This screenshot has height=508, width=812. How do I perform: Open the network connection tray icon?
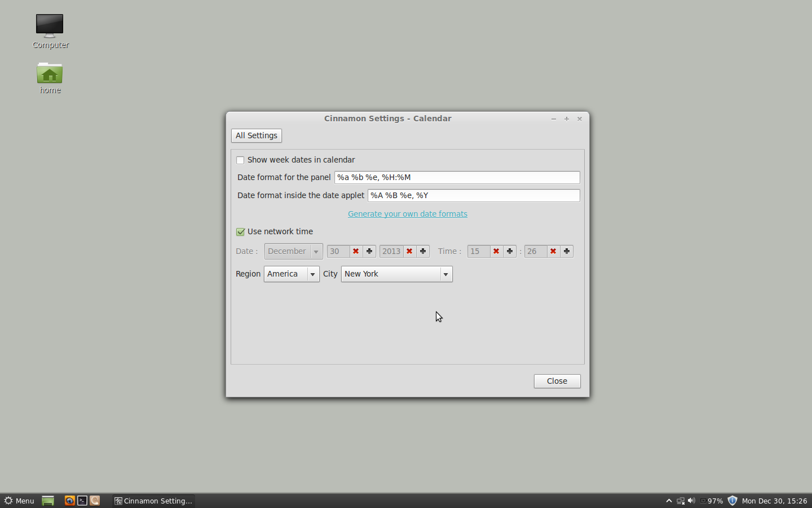point(681,501)
